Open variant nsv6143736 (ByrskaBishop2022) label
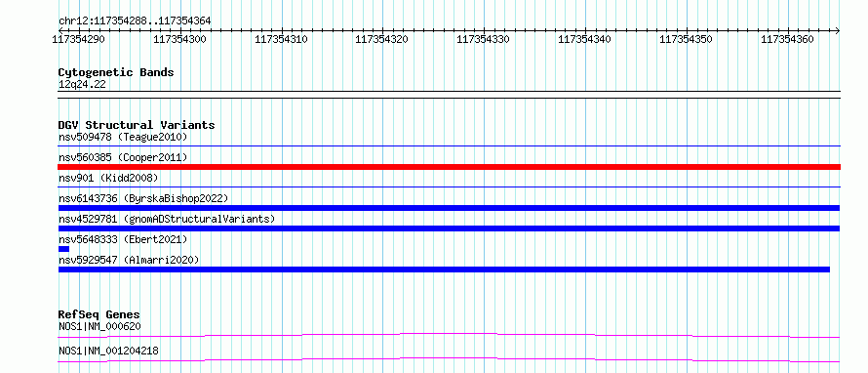Screen dimensions: 868x373 (142, 198)
